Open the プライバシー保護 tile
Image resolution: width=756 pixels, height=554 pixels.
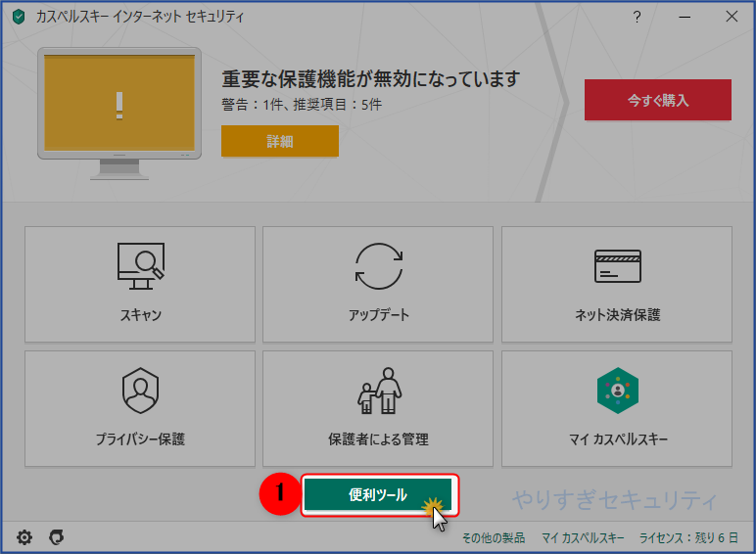click(140, 408)
